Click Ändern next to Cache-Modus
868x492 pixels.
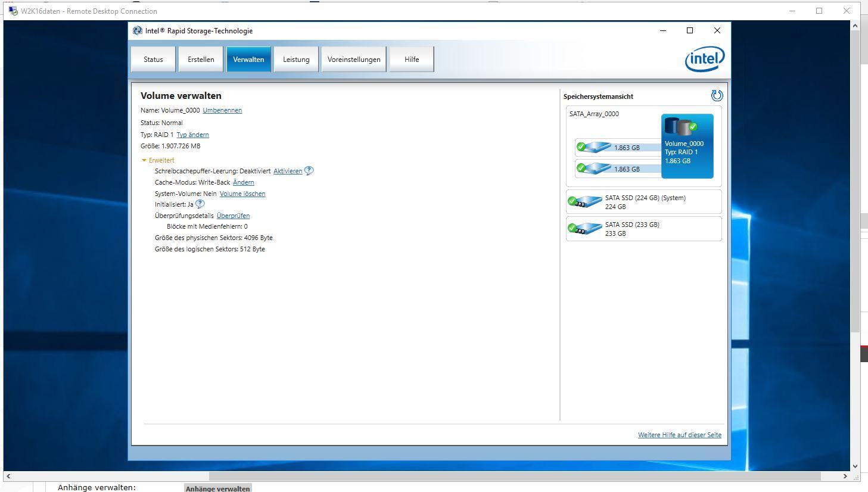click(244, 182)
